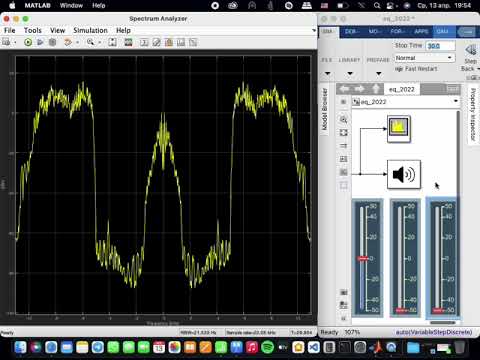480x360 pixels.
Task: Switch to the APPS tab in Simulink
Action: [421, 31]
